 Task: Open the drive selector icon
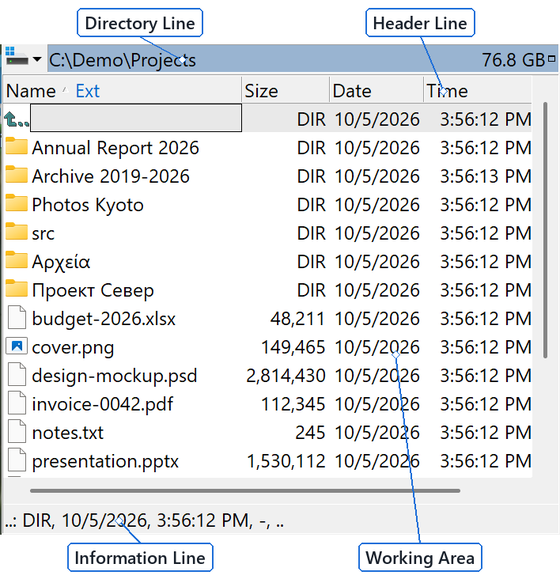pos(17,56)
